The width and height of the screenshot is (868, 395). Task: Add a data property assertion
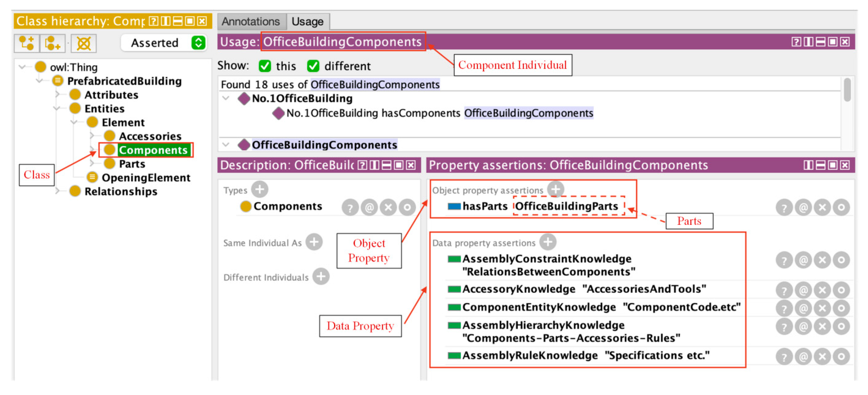pos(548,242)
